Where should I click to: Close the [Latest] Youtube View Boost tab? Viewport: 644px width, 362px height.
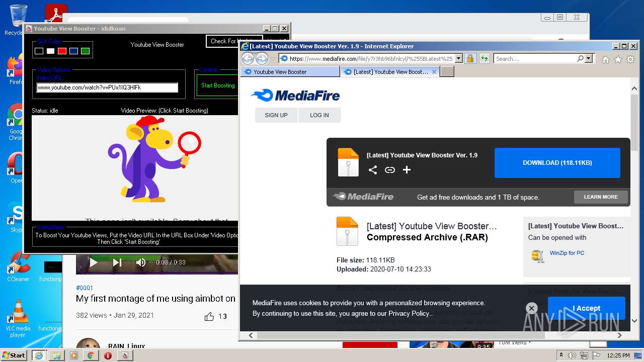click(434, 72)
